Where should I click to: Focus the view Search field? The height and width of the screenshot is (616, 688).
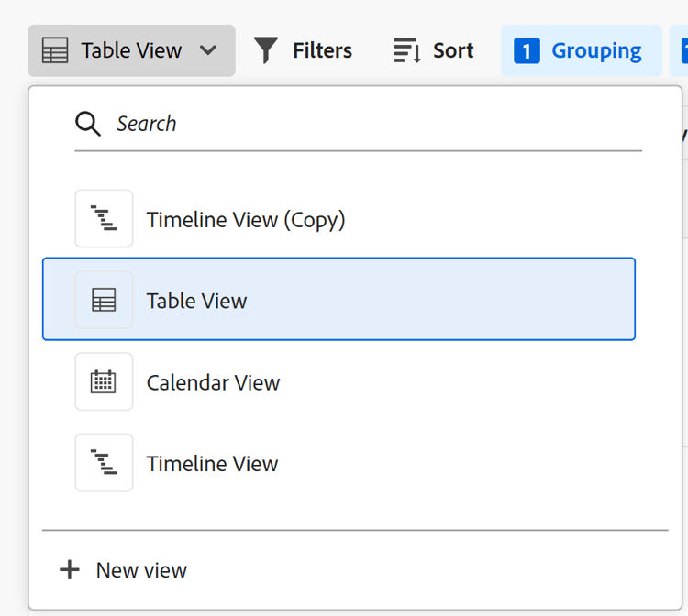(x=367, y=124)
